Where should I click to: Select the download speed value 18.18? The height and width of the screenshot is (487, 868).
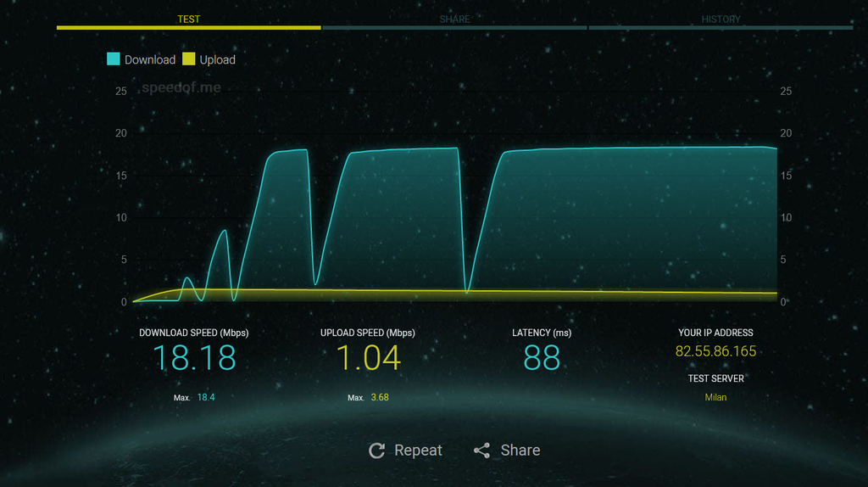(194, 358)
